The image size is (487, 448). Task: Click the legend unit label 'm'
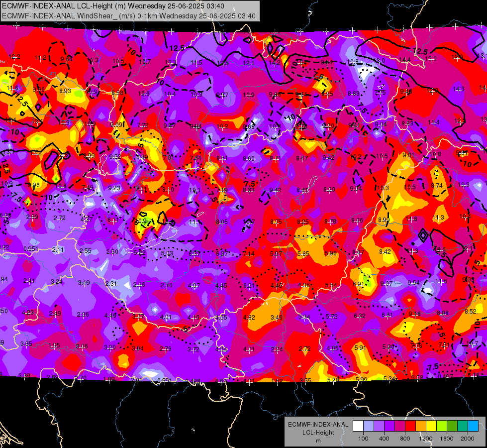tap(318, 441)
